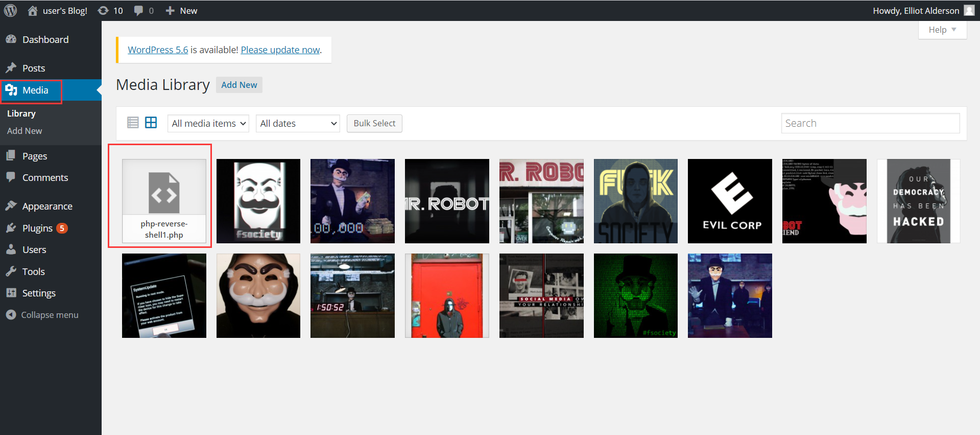Open the R. ROBO storefront thumbnail
Screen dimensions: 980x435
tap(541, 201)
